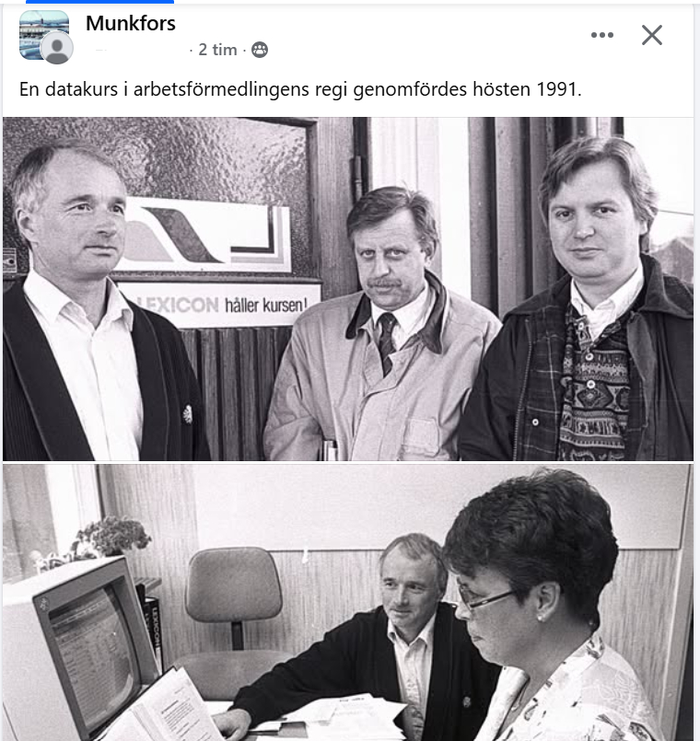Open the Munkfors group name link

coord(131,23)
